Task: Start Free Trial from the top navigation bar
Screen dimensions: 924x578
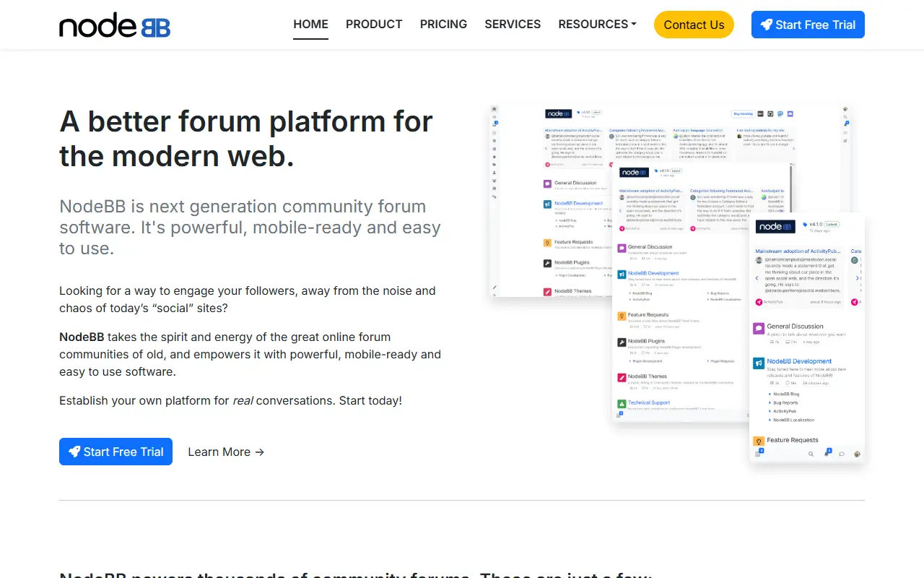Action: click(x=808, y=25)
